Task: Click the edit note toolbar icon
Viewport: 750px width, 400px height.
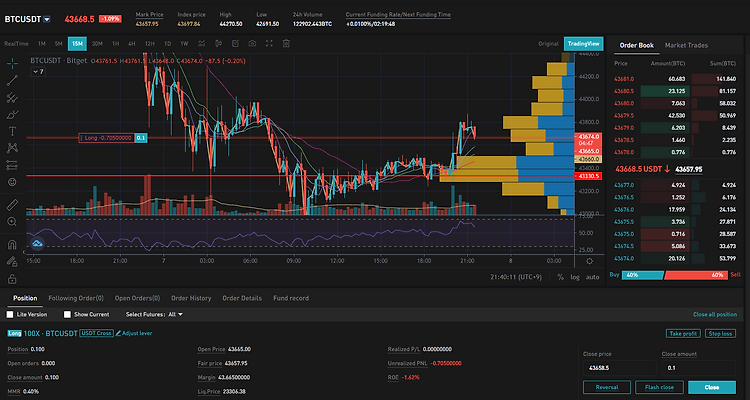Action: point(235,44)
